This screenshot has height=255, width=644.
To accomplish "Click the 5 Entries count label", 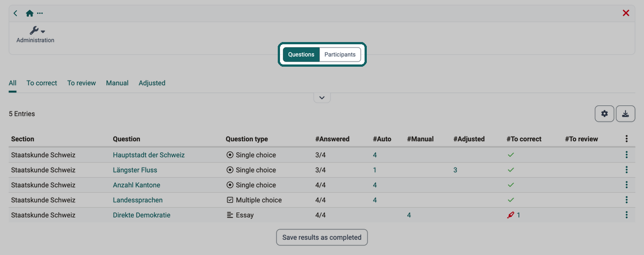I will click(x=22, y=114).
